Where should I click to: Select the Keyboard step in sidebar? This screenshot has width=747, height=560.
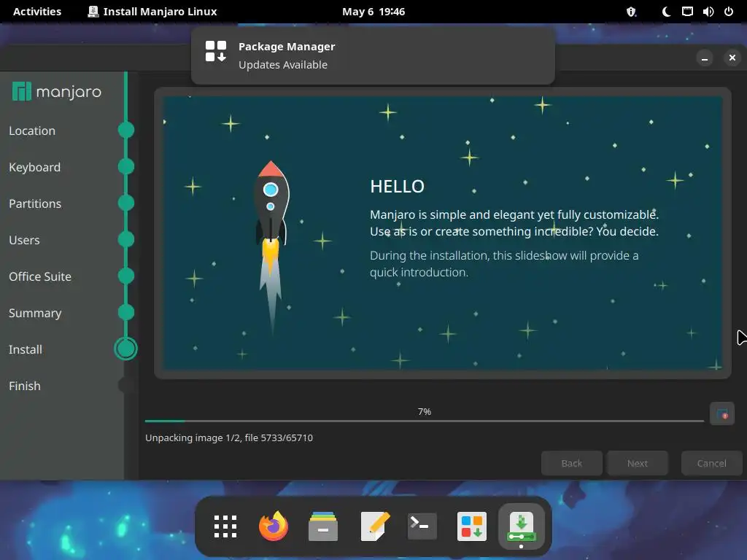coord(35,167)
